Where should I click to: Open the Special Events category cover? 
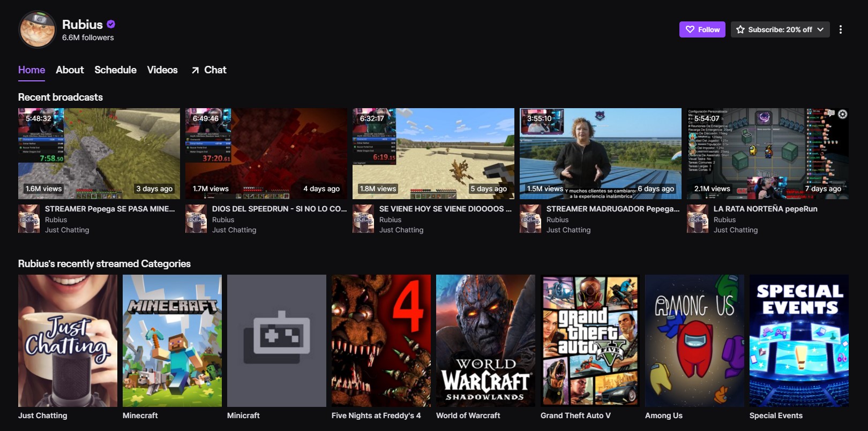(799, 341)
